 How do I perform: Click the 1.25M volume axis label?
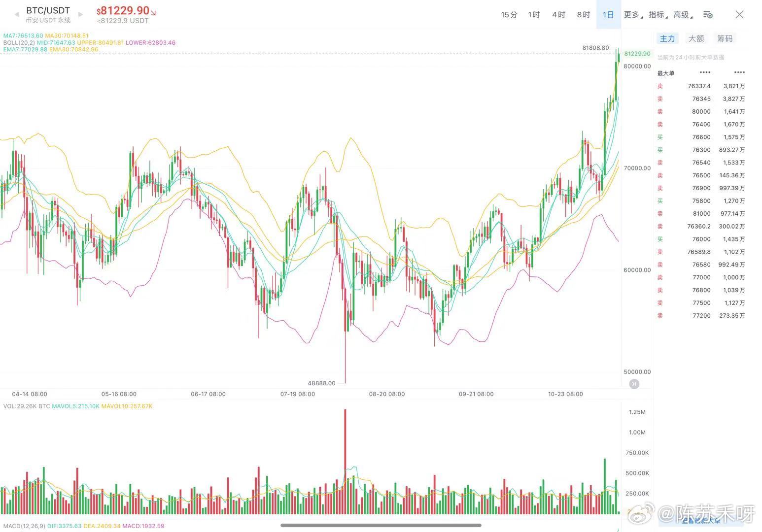coord(637,412)
